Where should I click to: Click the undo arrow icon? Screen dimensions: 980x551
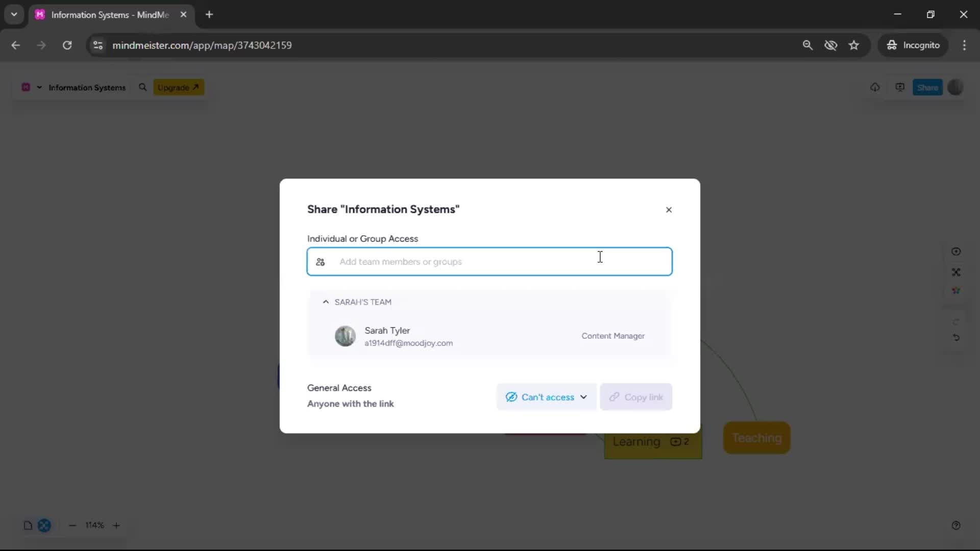956,338
